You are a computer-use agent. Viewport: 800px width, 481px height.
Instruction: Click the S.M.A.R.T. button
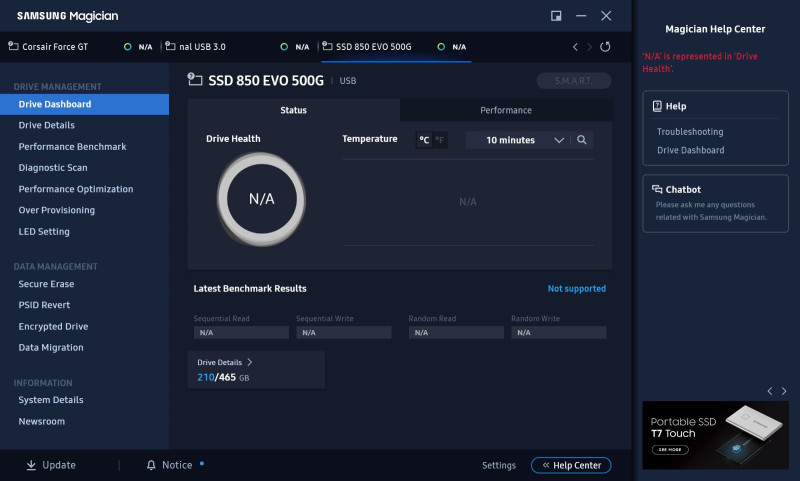573,81
